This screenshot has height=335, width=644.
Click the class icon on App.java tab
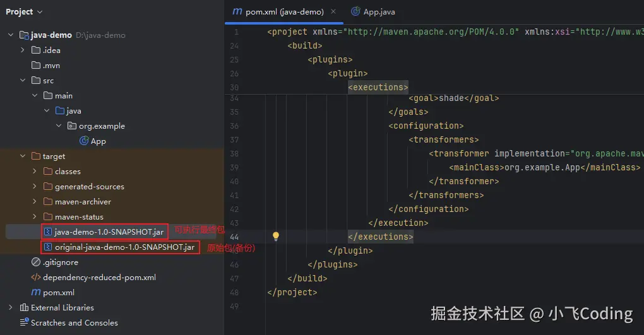(355, 11)
